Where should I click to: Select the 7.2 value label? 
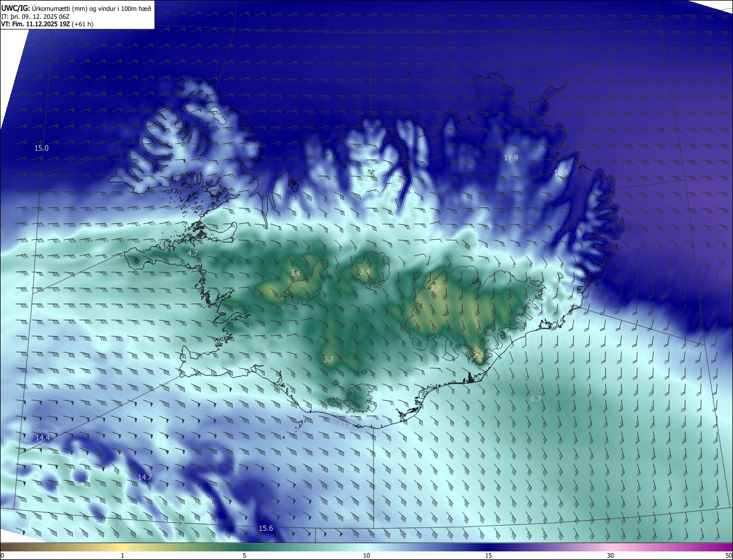pos(179,524)
